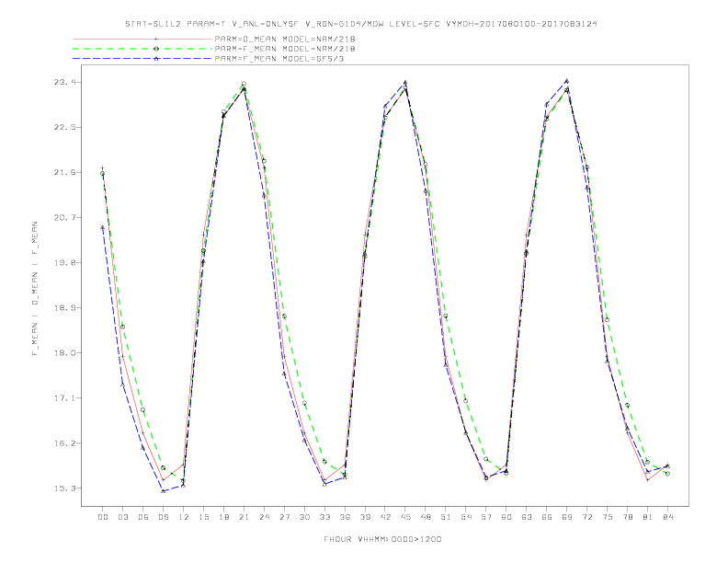Click the x-axis title FHOUR VHHMM:0000>1200
This screenshot has width=728, height=563.
(x=382, y=539)
